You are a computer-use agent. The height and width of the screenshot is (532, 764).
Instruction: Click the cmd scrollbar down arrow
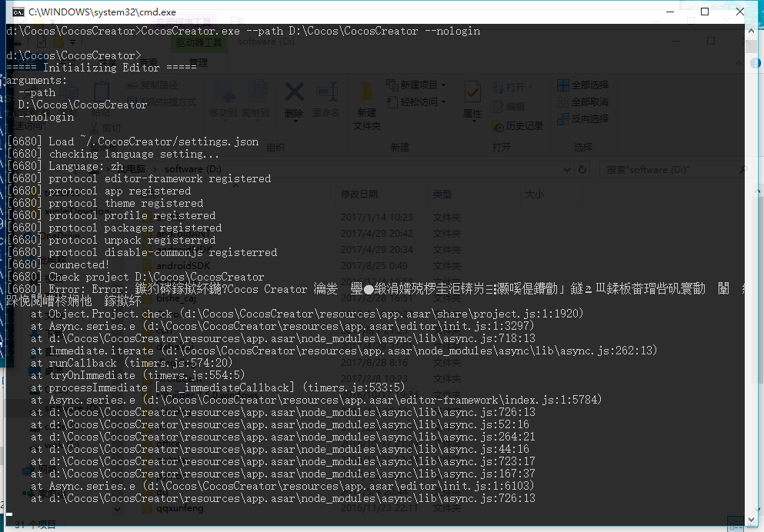[751, 520]
